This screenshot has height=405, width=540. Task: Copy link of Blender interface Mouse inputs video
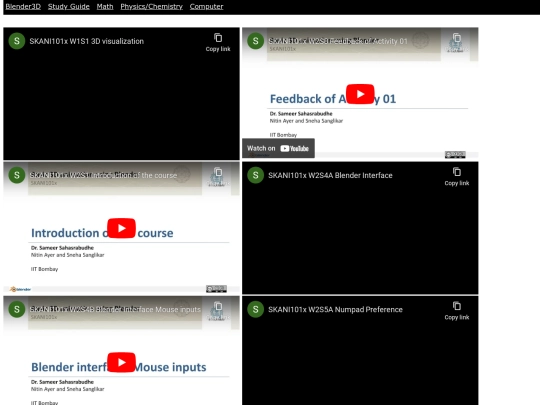[218, 311]
